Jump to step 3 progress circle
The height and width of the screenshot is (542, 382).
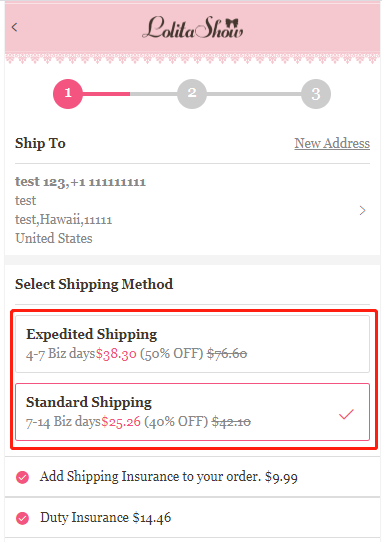316,94
